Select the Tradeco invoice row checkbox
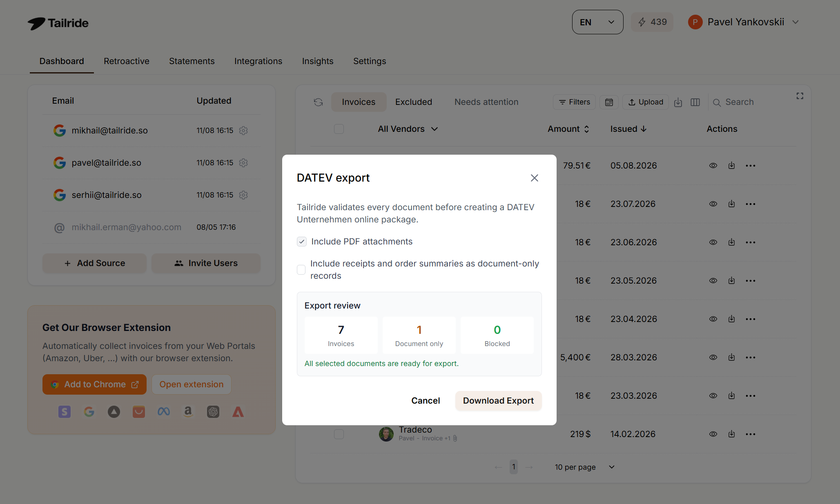This screenshot has height=504, width=840. [x=339, y=434]
